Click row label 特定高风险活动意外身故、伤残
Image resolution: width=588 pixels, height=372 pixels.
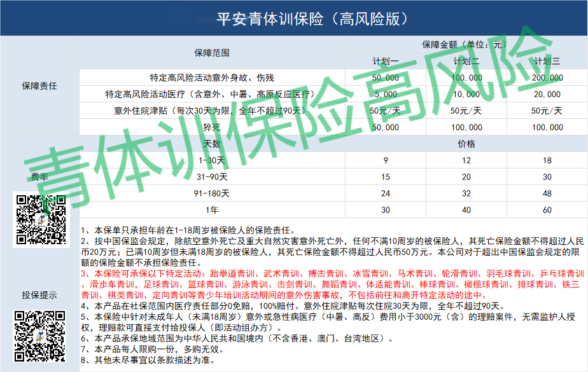[212, 78]
